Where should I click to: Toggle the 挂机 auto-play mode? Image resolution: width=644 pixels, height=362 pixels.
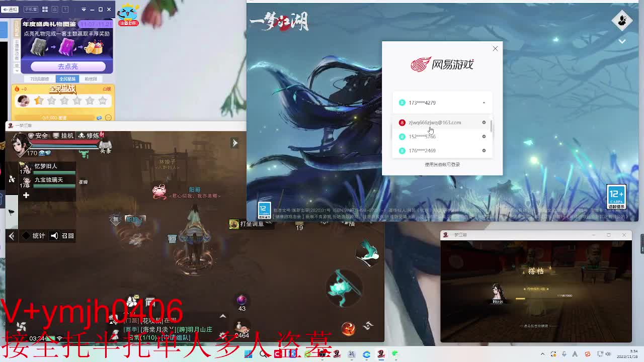pyautogui.click(x=64, y=136)
